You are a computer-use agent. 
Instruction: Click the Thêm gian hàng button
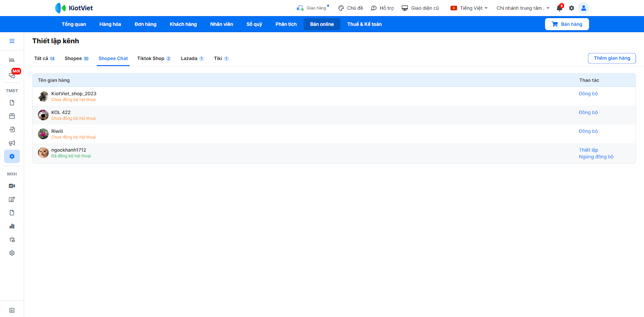612,58
